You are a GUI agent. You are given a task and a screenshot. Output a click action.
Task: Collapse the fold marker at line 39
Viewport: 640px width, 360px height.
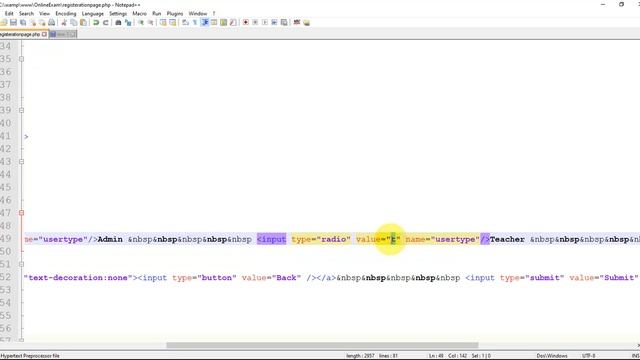coord(22,110)
